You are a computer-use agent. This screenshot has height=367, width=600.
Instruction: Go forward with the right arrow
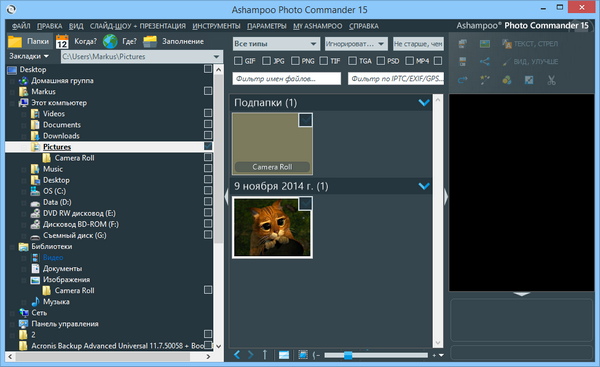click(251, 355)
